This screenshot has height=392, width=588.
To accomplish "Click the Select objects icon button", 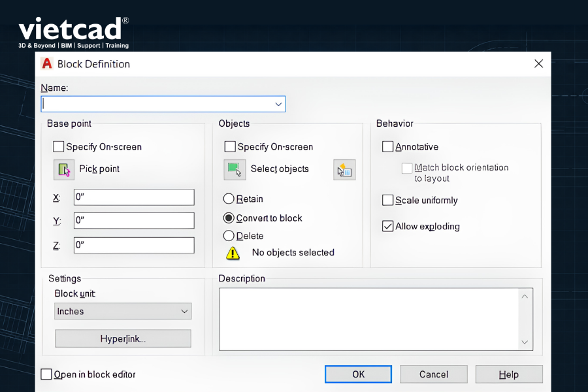I will pyautogui.click(x=235, y=170).
